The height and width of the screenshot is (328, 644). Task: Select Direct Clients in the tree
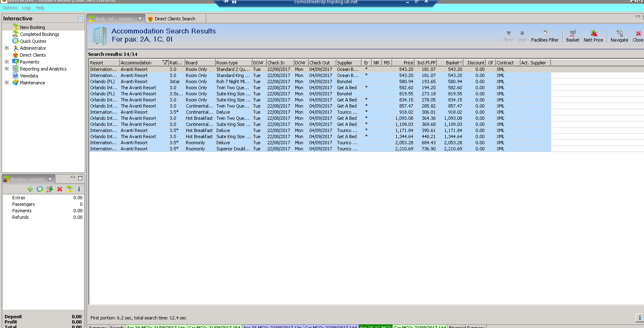coord(33,55)
